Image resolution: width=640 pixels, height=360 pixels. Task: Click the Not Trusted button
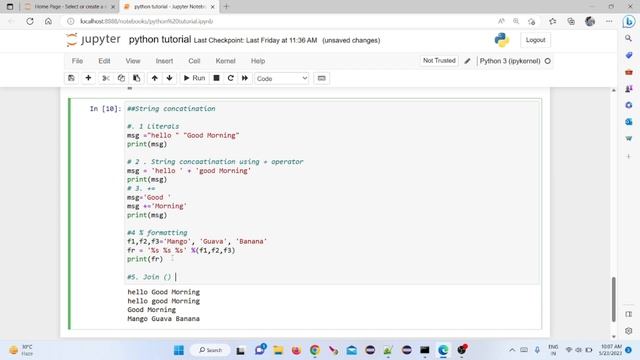click(439, 60)
